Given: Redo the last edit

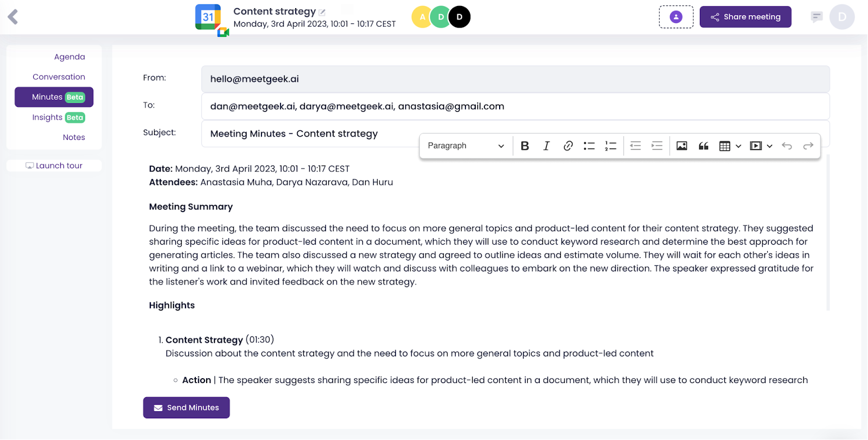Looking at the screenshot, I should pos(808,146).
